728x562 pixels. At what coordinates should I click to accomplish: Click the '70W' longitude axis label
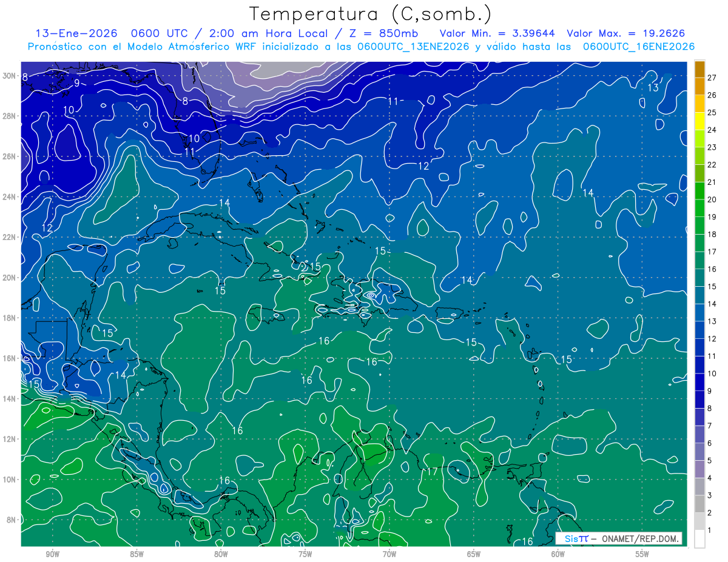tap(389, 554)
